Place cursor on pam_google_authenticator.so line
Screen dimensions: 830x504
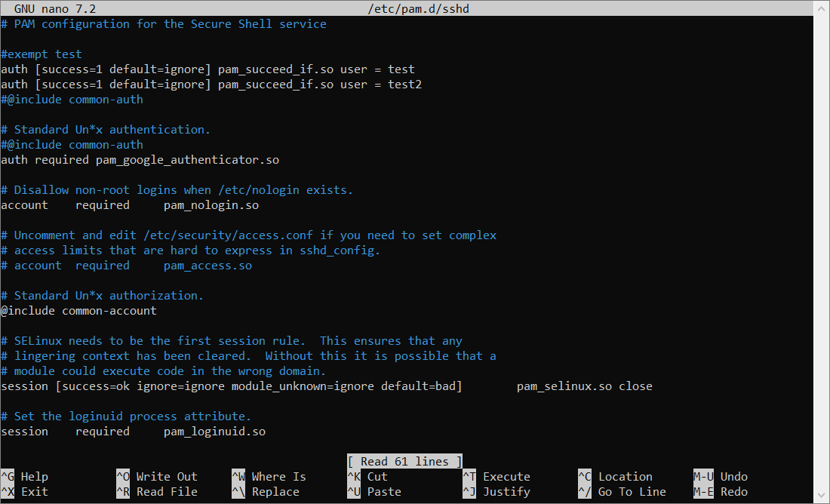140,160
